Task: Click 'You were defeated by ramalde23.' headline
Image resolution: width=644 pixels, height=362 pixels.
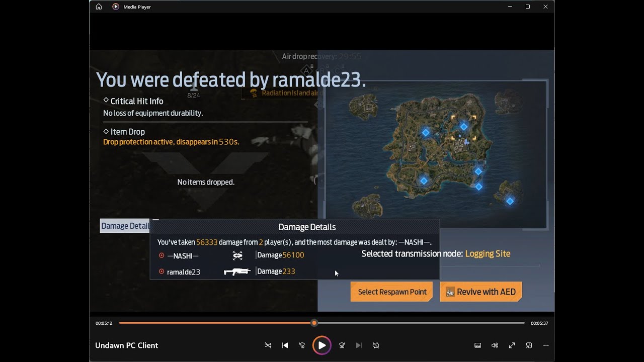Action: click(231, 79)
